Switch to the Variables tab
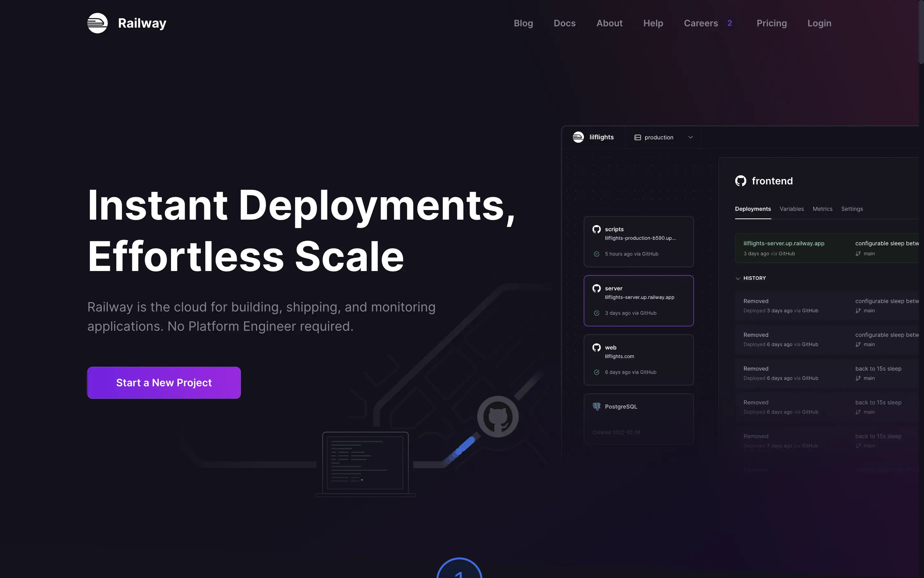This screenshot has width=924, height=578. coord(791,209)
